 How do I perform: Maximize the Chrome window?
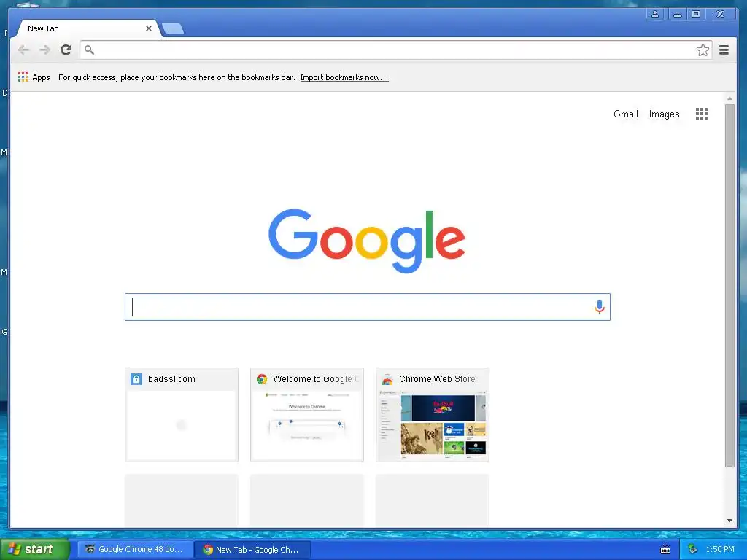pyautogui.click(x=695, y=15)
